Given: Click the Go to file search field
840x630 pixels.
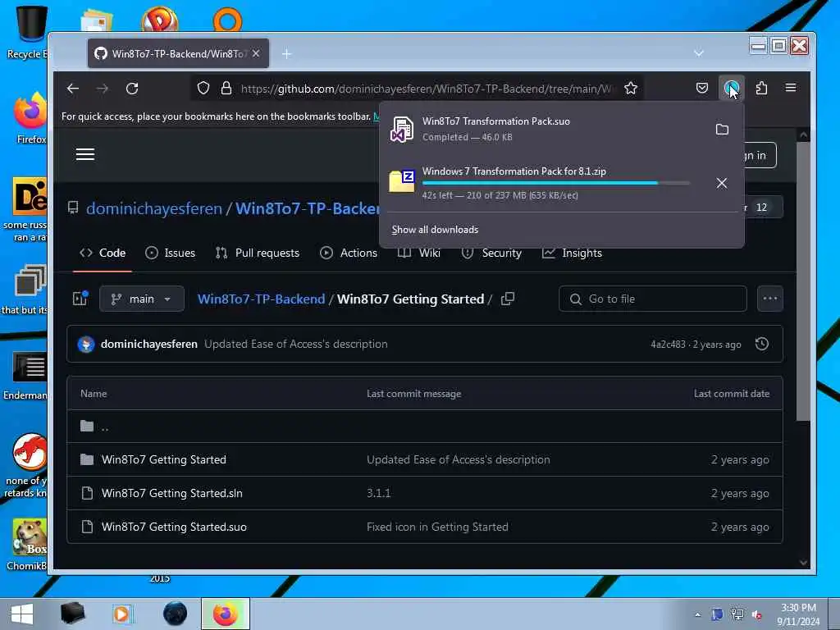Looking at the screenshot, I should [652, 299].
